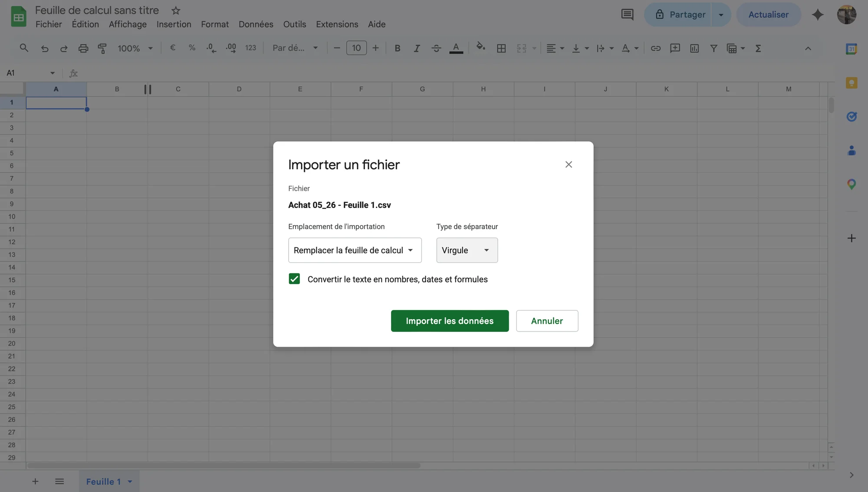Click the Partager button

tap(680, 14)
